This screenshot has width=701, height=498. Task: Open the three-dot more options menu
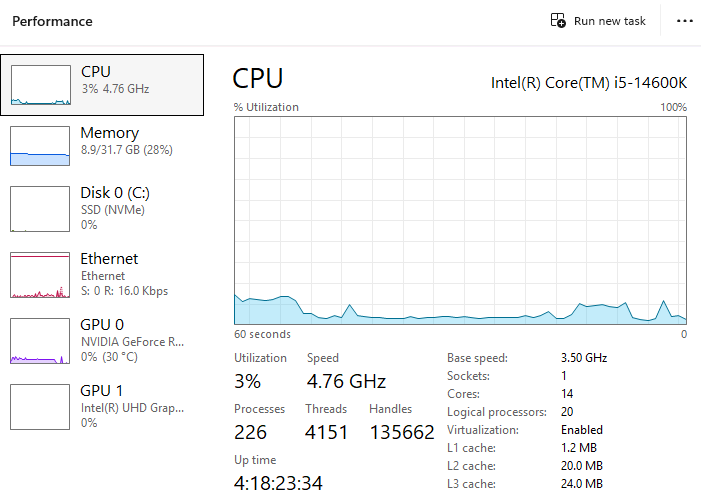[x=685, y=21]
